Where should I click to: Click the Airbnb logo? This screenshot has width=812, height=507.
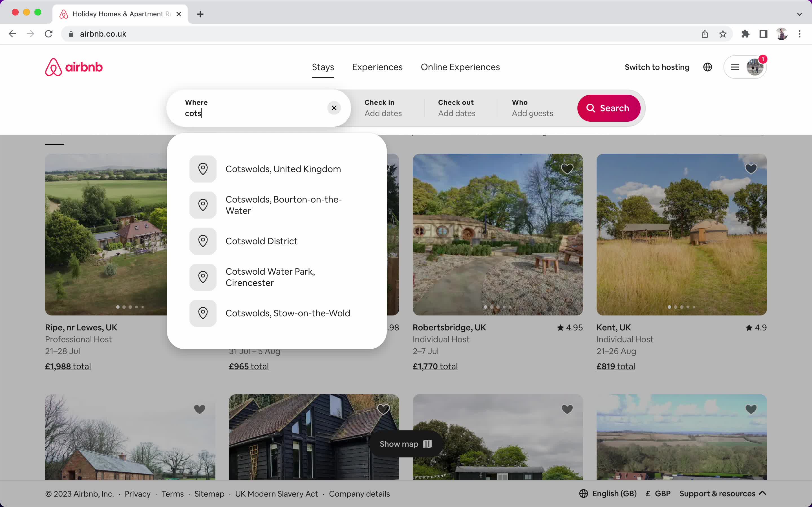pos(74,67)
